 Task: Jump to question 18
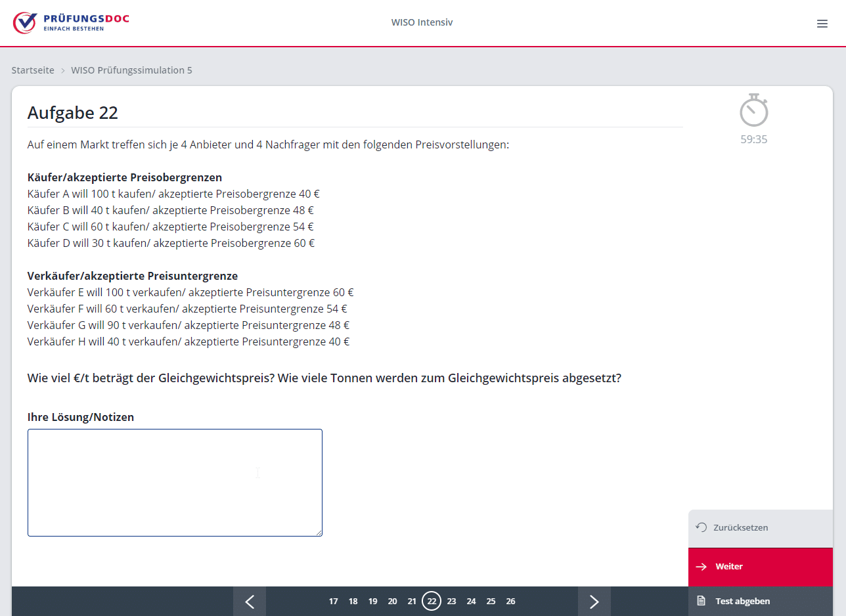coord(353,602)
